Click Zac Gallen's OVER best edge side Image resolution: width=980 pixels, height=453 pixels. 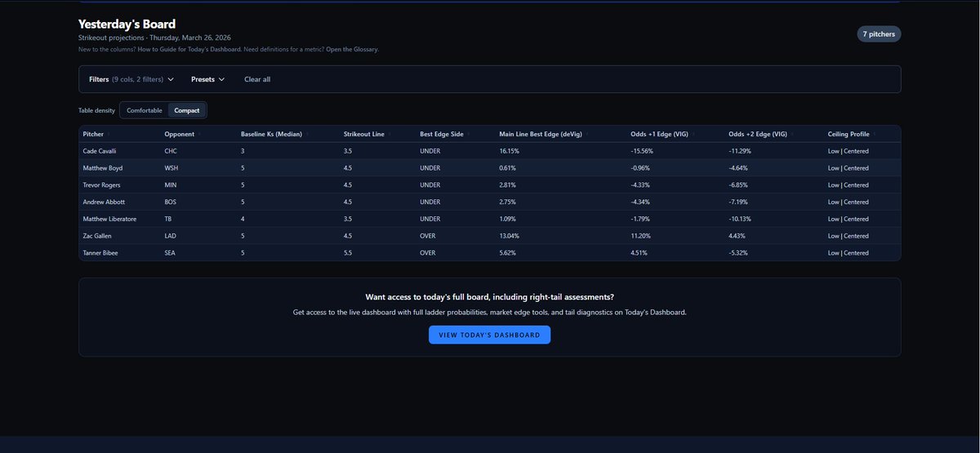coord(429,236)
